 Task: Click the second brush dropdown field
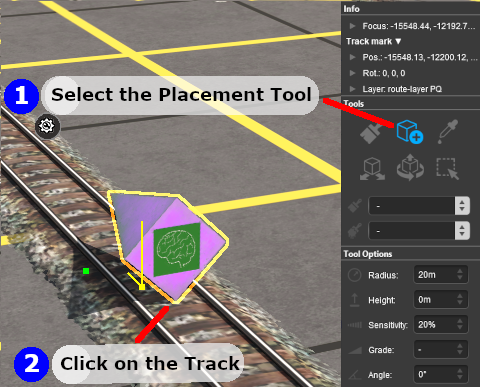[x=419, y=231]
